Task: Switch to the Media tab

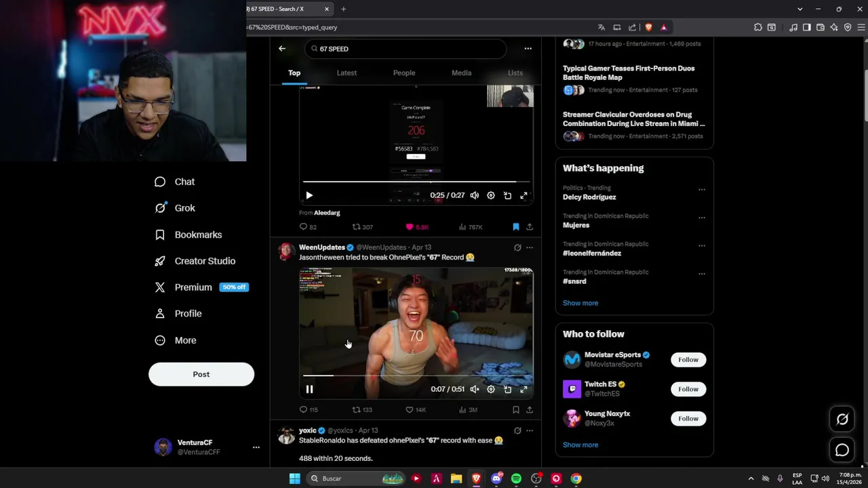Action: coord(462,73)
